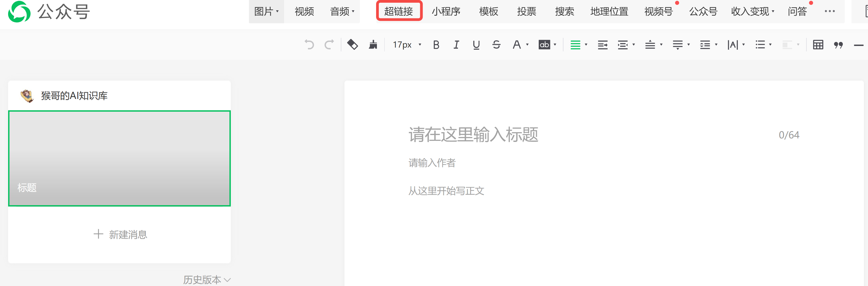Screen dimensions: 868x286
Task: Open the font color dropdown arrow
Action: point(527,45)
